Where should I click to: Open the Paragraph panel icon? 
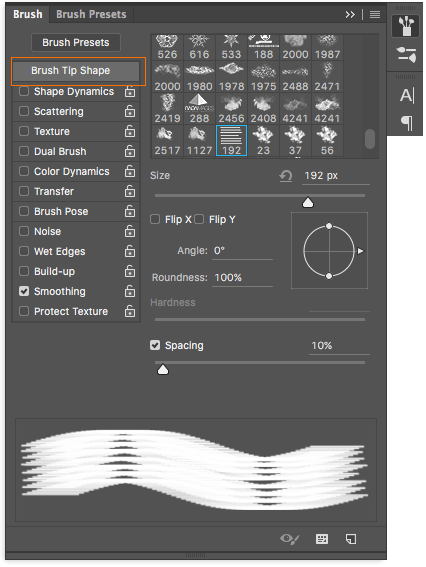(407, 123)
